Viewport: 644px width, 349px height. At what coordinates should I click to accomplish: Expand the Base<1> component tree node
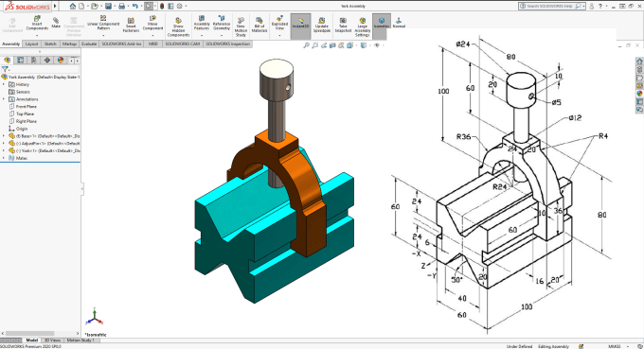[x=4, y=136]
